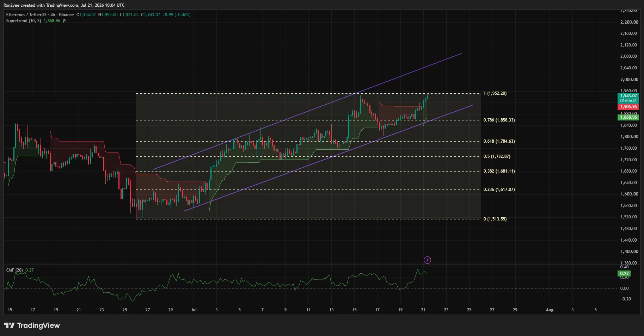Click the 9 date label on time axis
Image resolution: width=644 pixels, height=336 pixels.
pos(286,310)
